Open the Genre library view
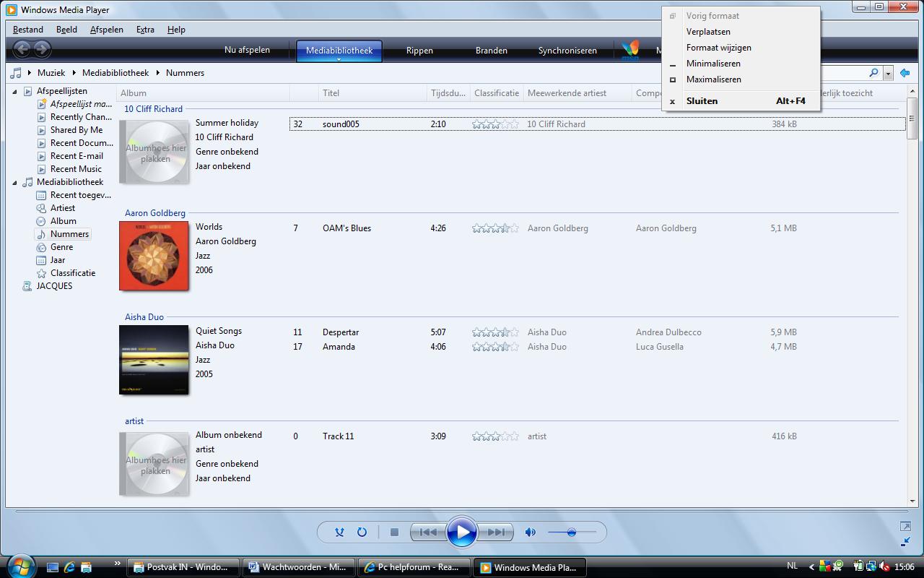This screenshot has height=578, width=924. (55, 247)
